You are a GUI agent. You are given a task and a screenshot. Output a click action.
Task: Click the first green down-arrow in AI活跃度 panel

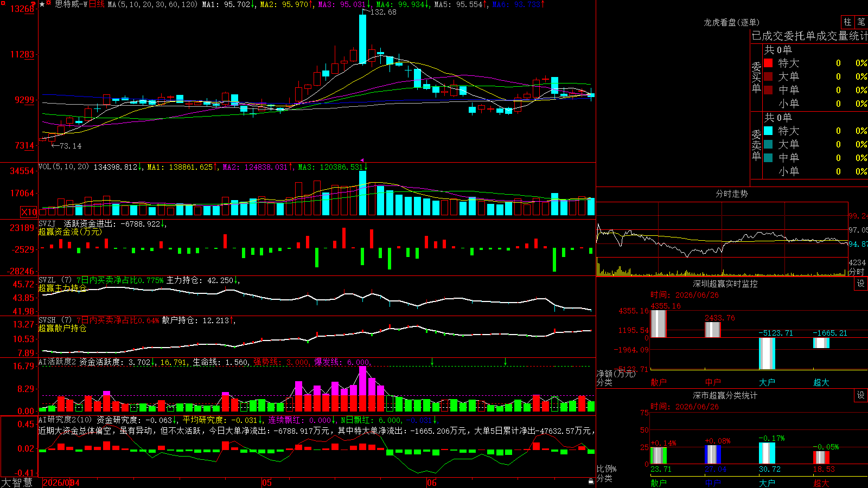[x=432, y=361]
